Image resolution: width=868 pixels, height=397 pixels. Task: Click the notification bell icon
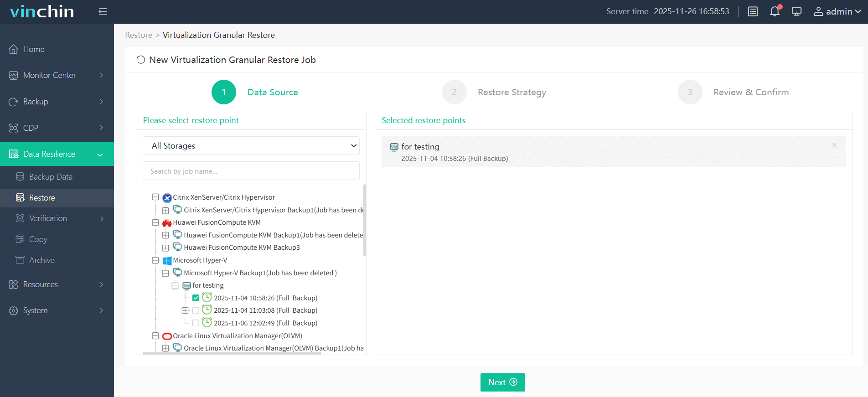point(775,11)
